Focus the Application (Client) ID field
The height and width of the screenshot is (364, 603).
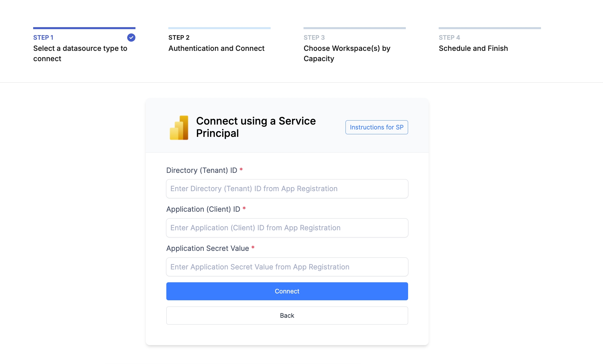(x=287, y=228)
